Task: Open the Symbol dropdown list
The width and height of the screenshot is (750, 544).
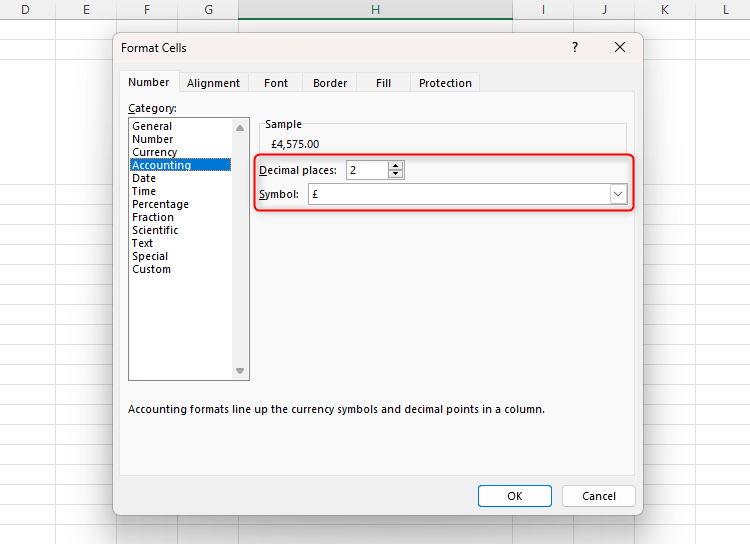Action: 618,195
